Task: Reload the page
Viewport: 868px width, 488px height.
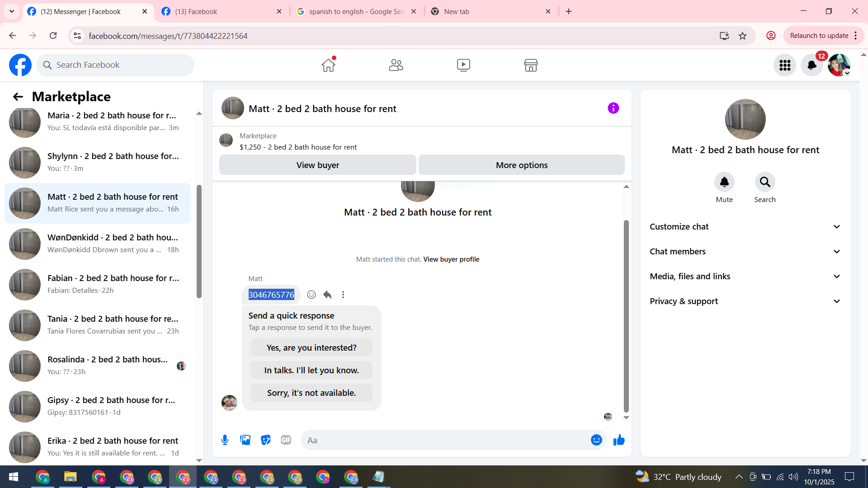Action: [x=53, y=36]
